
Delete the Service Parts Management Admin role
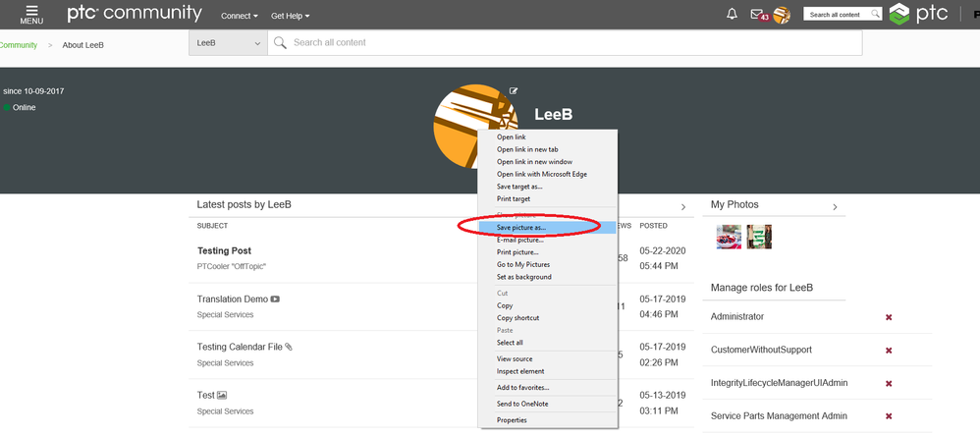(889, 417)
